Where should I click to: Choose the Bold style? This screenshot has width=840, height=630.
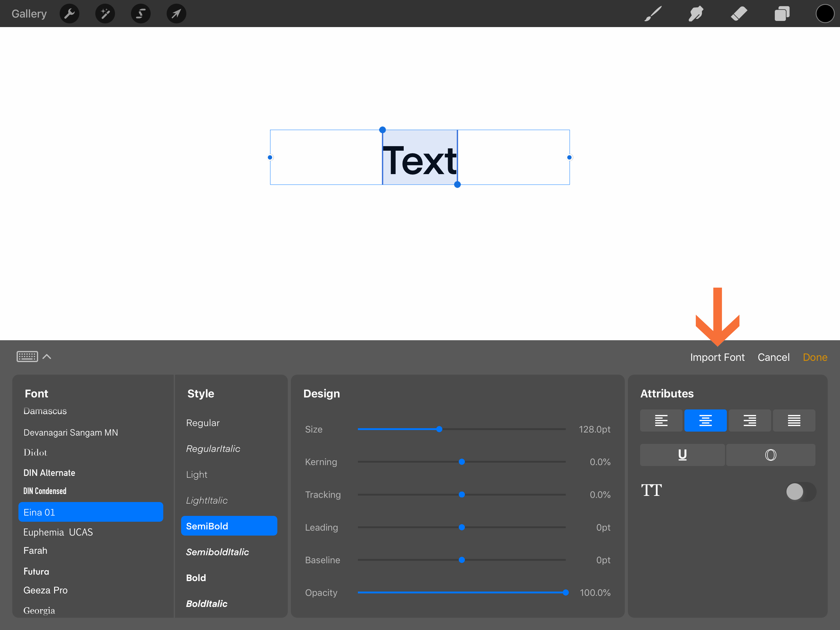pyautogui.click(x=196, y=578)
